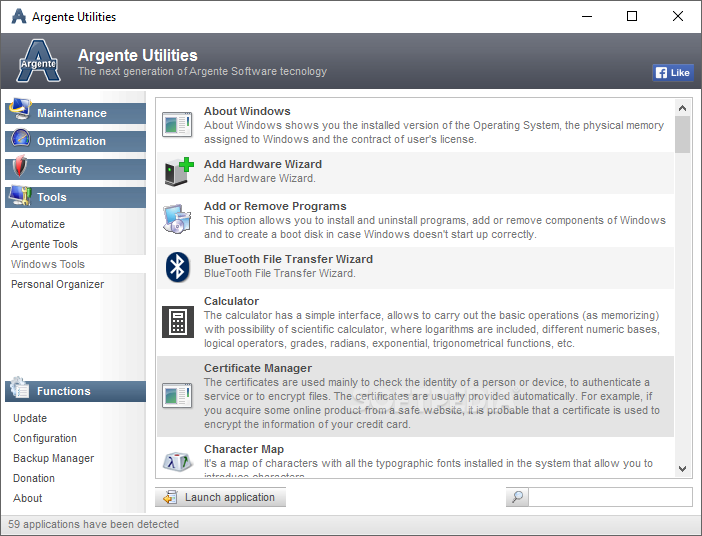Click the Character Map icon
702x536 pixels.
(177, 461)
